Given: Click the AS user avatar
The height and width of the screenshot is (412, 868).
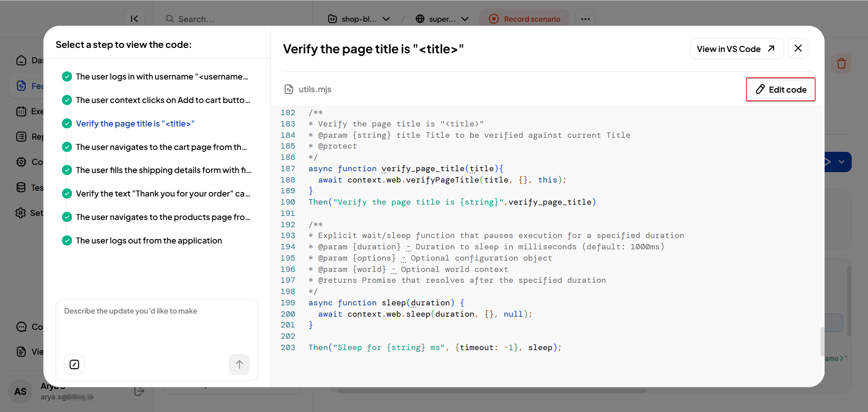Looking at the screenshot, I should point(20,391).
